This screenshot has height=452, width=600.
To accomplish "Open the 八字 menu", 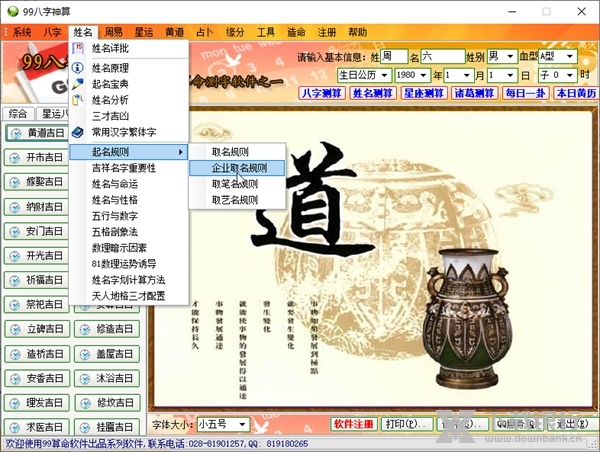I will 52,33.
